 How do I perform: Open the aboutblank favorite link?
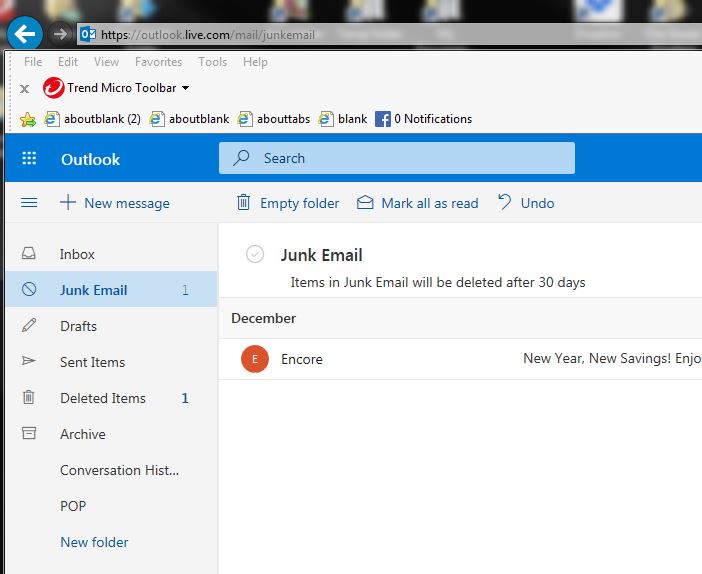pos(189,119)
